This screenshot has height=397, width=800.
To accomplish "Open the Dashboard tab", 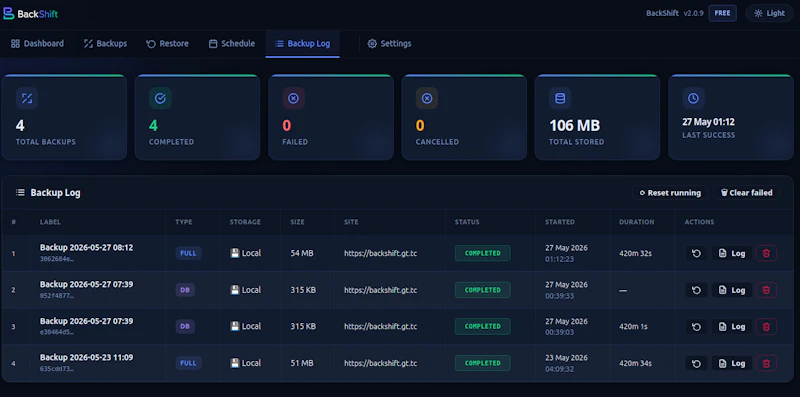I will (x=37, y=44).
